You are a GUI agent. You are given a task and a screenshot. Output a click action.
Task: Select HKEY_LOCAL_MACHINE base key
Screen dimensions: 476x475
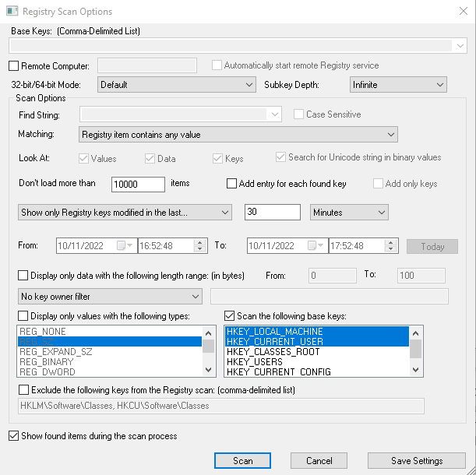(317, 332)
